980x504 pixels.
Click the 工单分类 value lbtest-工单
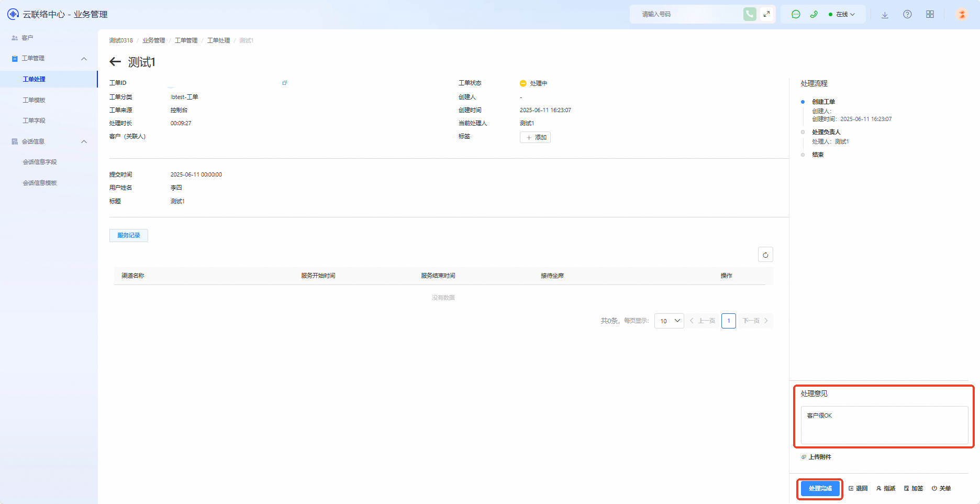pos(184,97)
